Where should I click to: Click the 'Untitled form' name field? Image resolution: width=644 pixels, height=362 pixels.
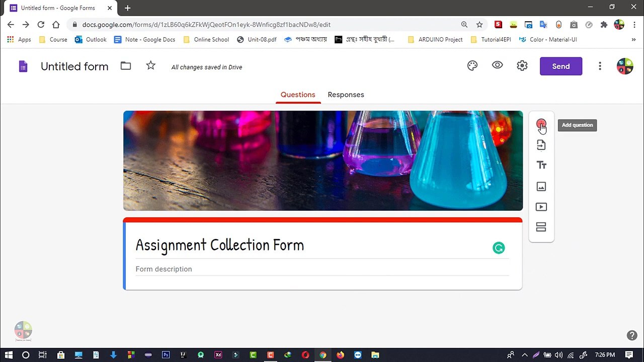[74, 66]
